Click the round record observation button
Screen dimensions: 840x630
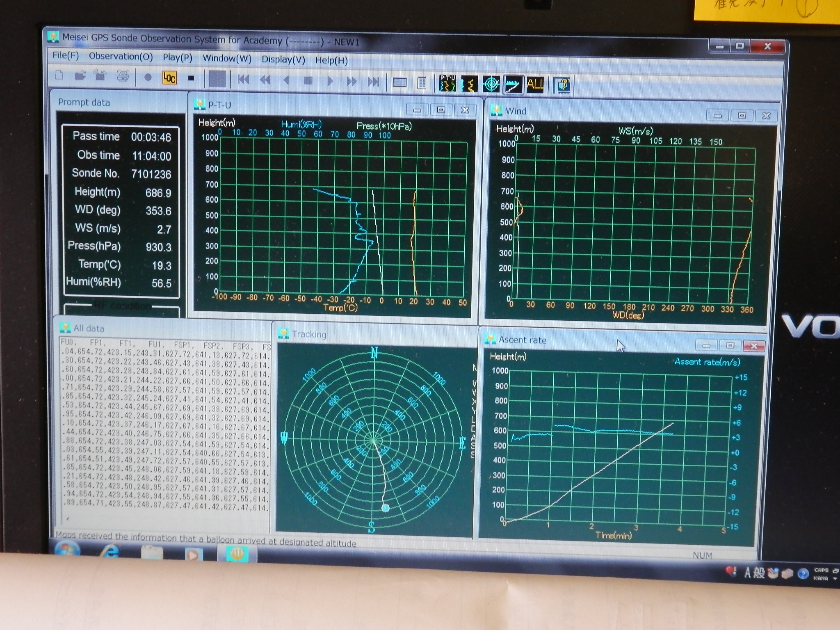(x=148, y=77)
